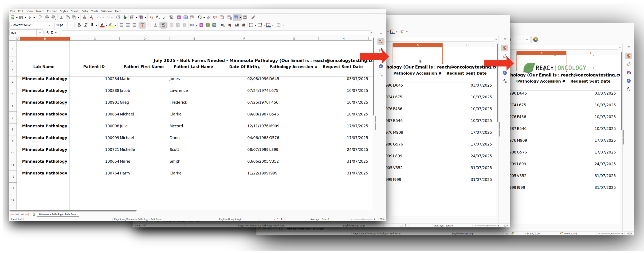The width and height of the screenshot is (644, 253).
Task: Format as percent icon
Action: point(201,25)
